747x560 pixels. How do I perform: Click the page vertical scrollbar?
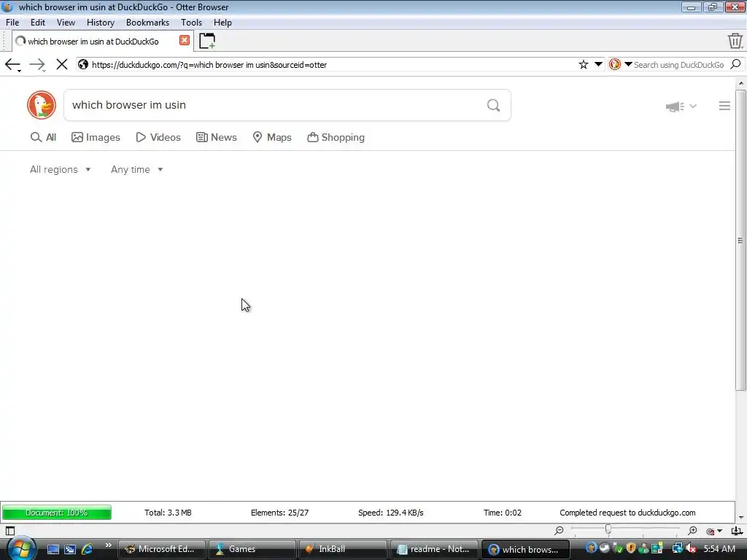[x=741, y=240]
